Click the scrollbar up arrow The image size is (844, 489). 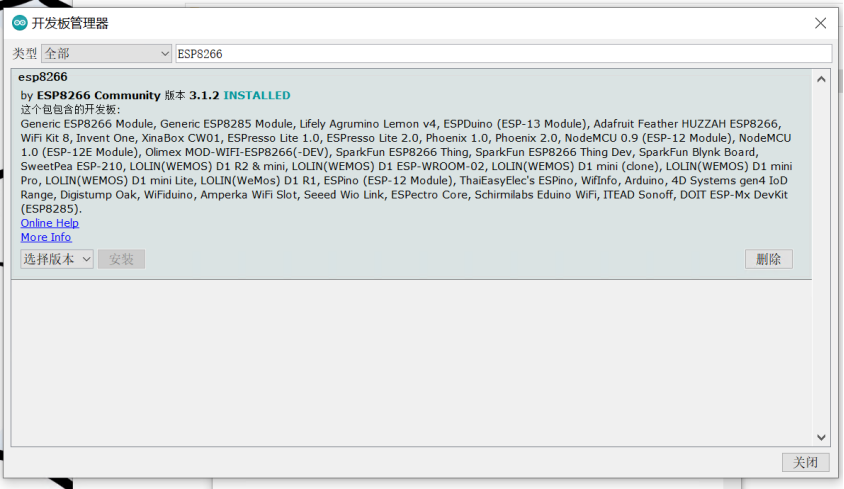point(821,79)
